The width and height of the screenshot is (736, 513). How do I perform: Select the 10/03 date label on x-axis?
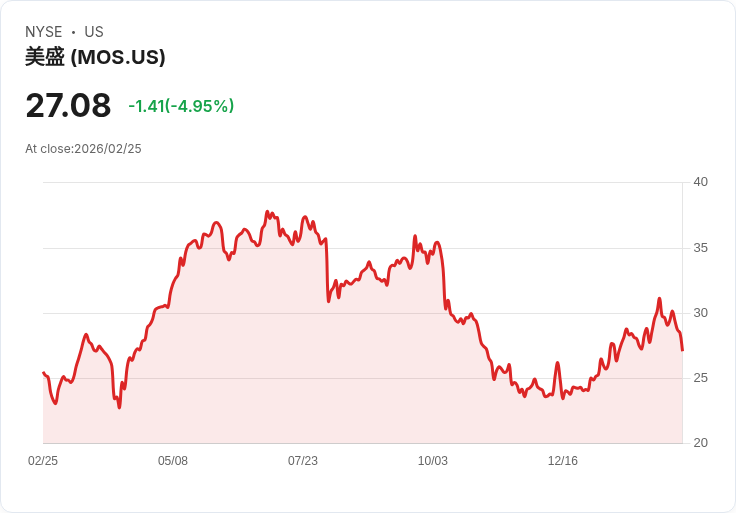433,461
